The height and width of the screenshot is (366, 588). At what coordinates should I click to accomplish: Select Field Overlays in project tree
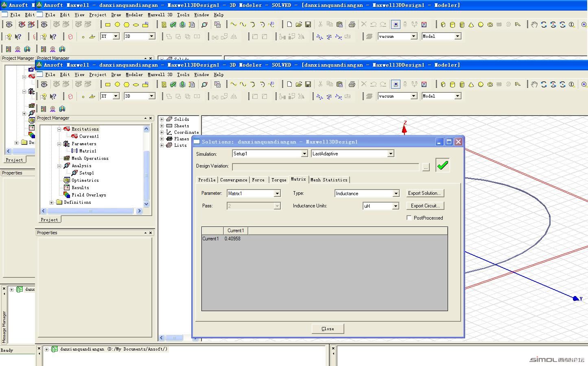[89, 195]
